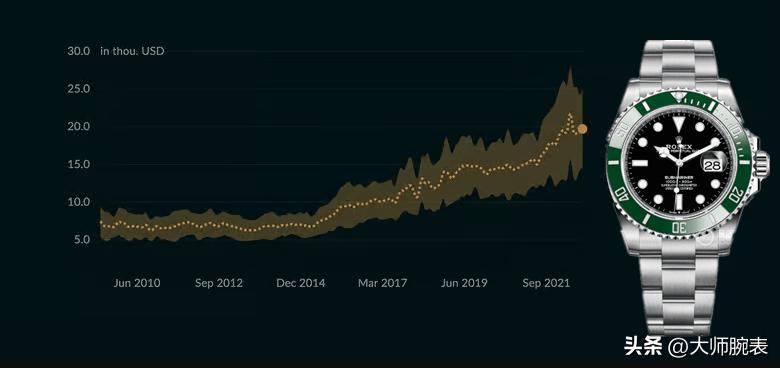Viewport: 780px width, 368px height.
Task: Select the Jun 2010 x-axis label
Action: click(137, 283)
